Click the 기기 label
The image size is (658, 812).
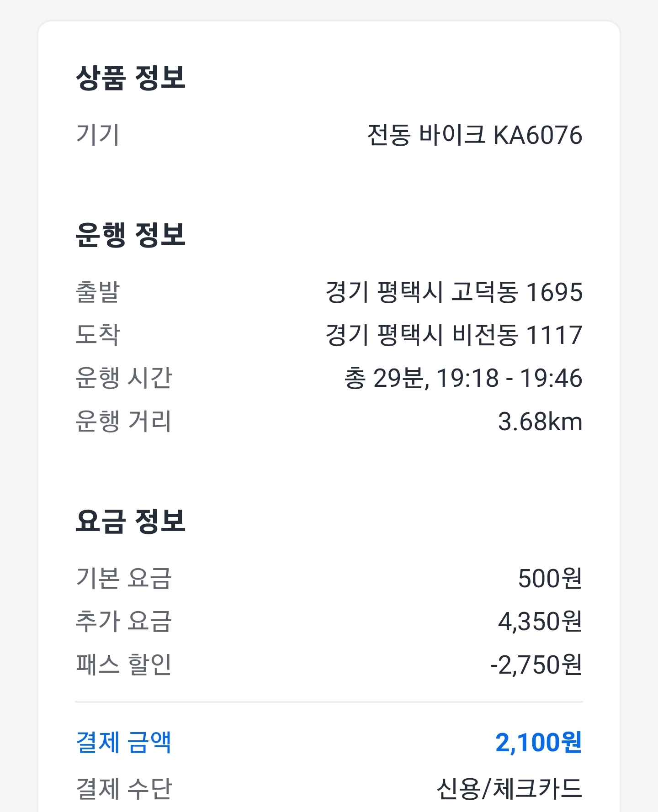[x=97, y=135]
